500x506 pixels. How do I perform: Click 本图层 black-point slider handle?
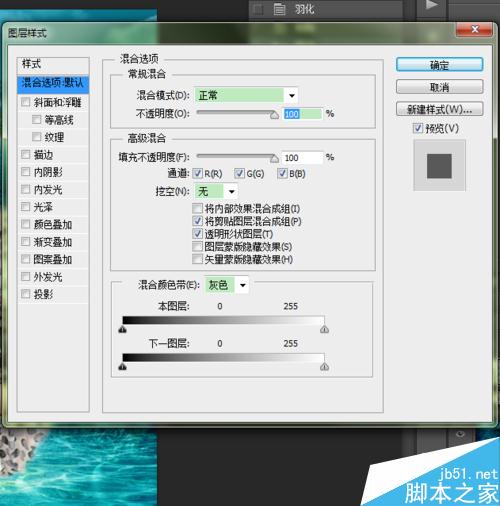[x=123, y=330]
